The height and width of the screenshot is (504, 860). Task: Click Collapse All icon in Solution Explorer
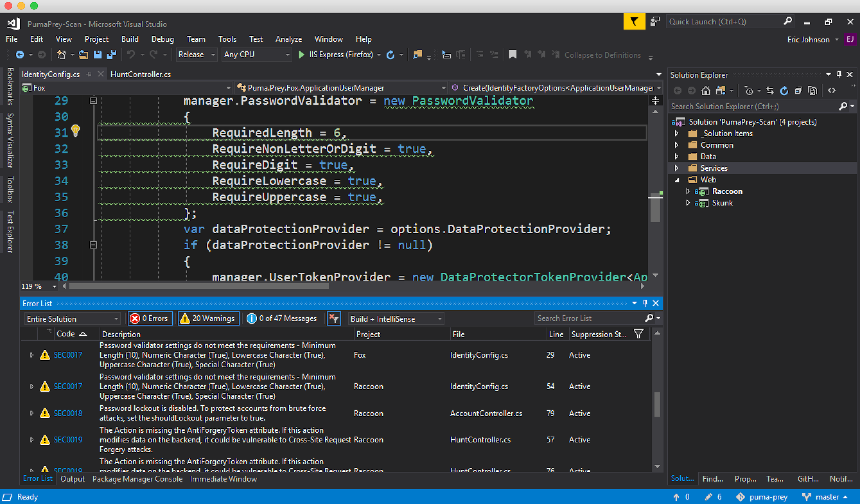pos(798,90)
